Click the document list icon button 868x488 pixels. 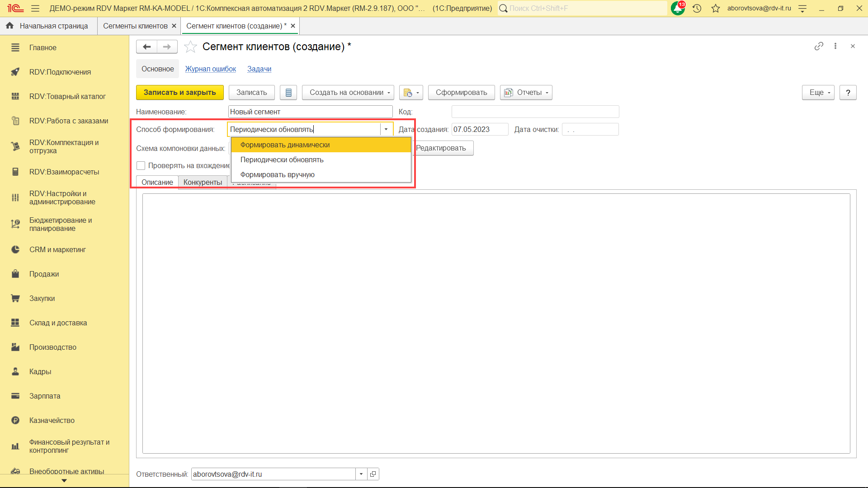click(x=288, y=92)
